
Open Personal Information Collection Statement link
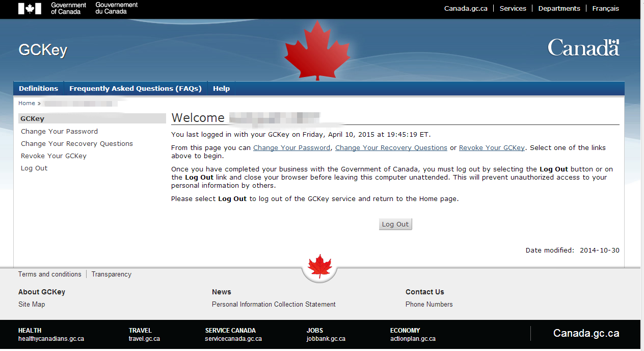274,304
